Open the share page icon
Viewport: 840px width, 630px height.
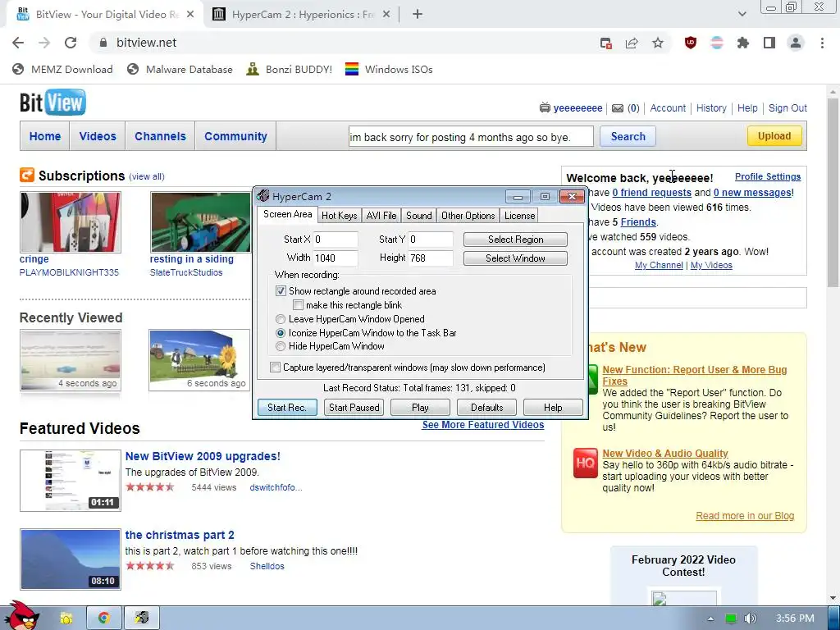pyautogui.click(x=632, y=43)
